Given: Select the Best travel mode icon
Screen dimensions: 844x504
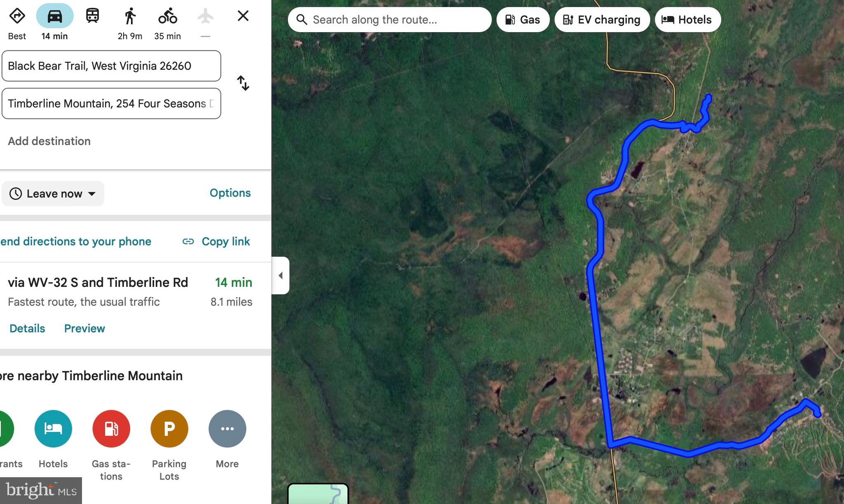Looking at the screenshot, I should 17,16.
